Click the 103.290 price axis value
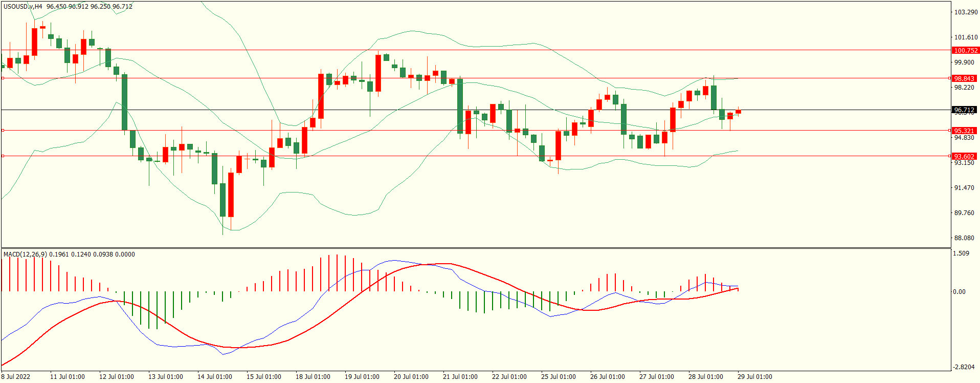 click(966, 12)
